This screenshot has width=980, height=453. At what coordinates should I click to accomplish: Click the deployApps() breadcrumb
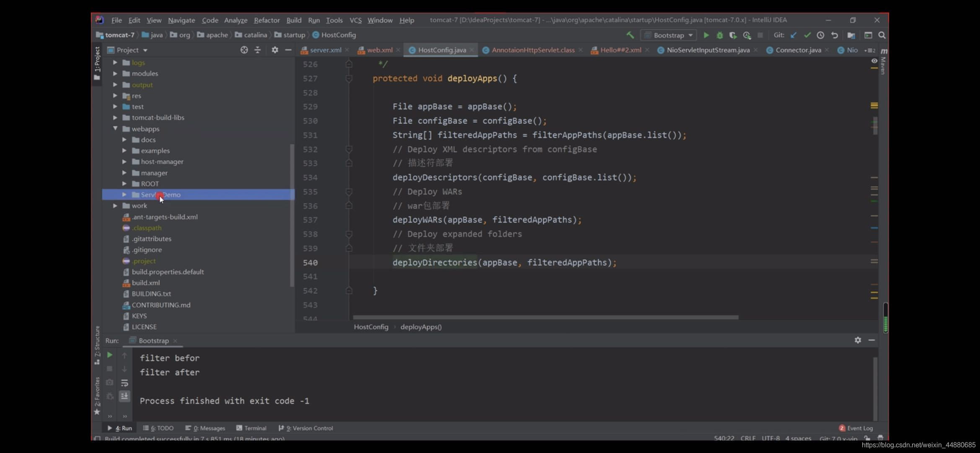(x=421, y=327)
